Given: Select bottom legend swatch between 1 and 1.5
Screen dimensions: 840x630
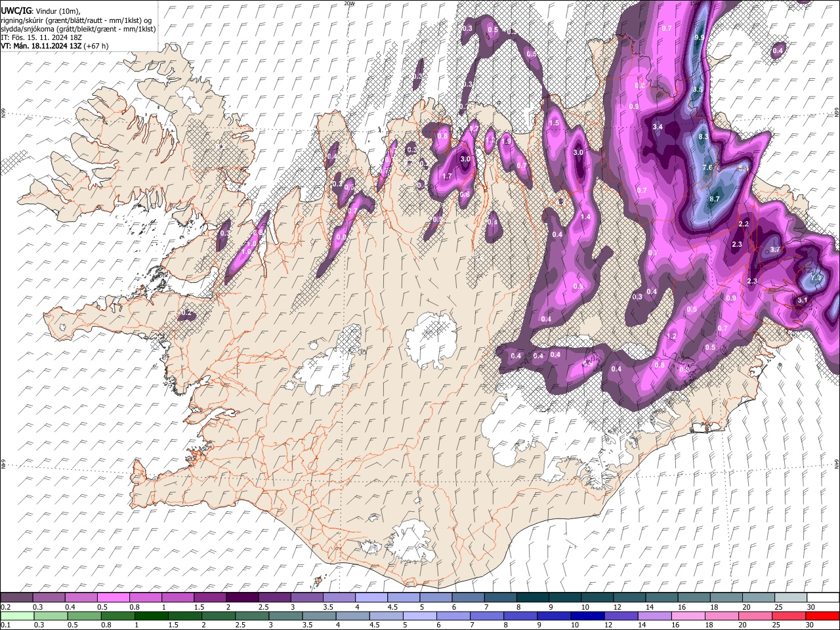Looking at the screenshot, I should click(x=152, y=616).
